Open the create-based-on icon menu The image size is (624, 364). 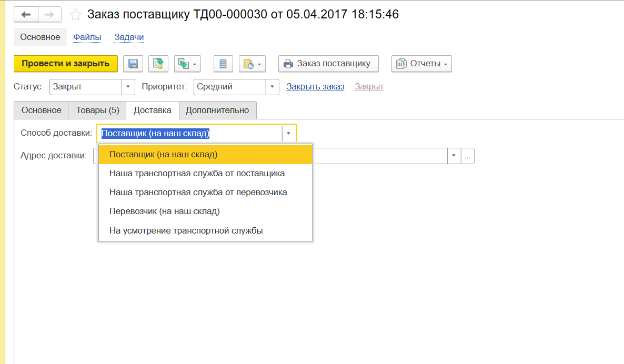(x=187, y=64)
